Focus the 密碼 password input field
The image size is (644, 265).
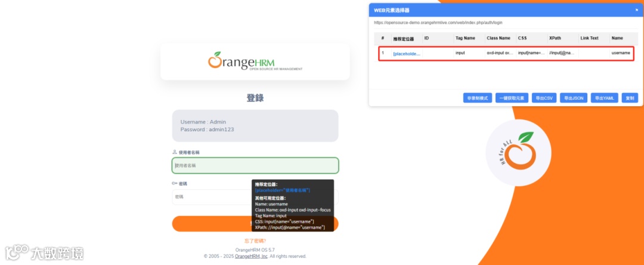[x=255, y=197]
